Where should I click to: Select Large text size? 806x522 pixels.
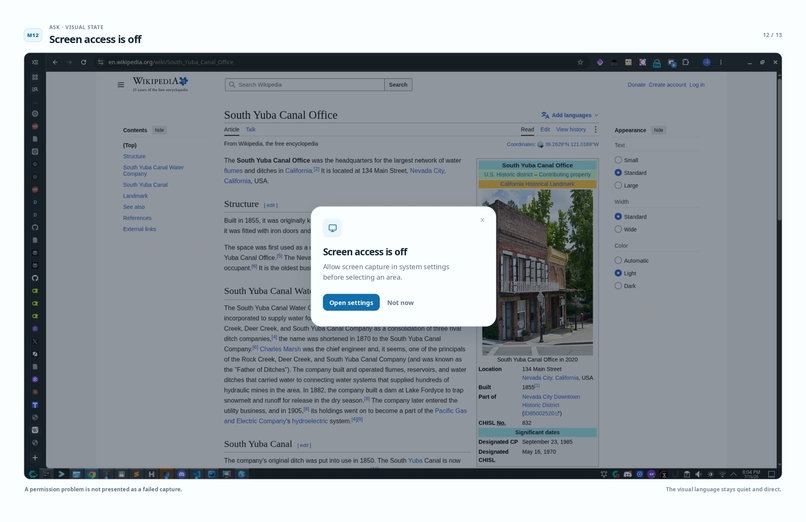(618, 185)
